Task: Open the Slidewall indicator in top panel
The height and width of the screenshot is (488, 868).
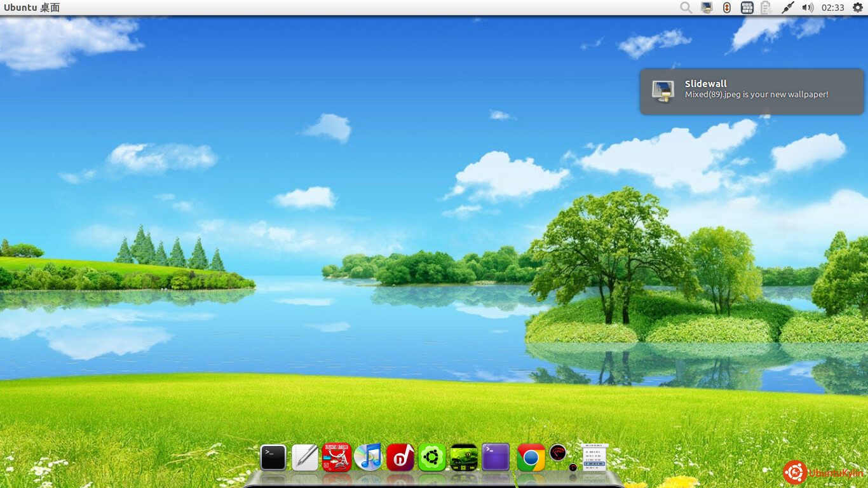Action: click(x=707, y=8)
